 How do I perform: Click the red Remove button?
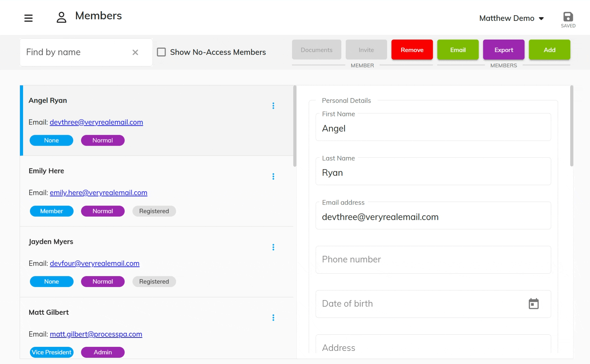click(x=412, y=50)
